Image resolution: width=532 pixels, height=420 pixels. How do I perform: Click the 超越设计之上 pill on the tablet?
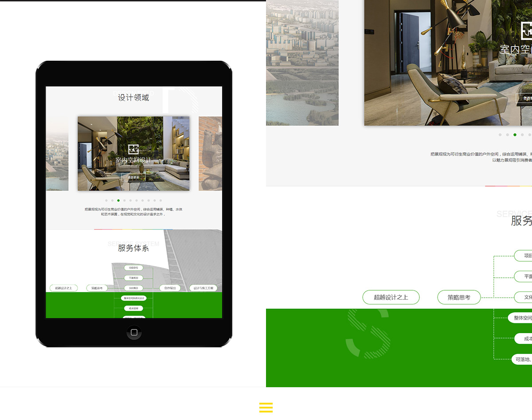click(64, 288)
